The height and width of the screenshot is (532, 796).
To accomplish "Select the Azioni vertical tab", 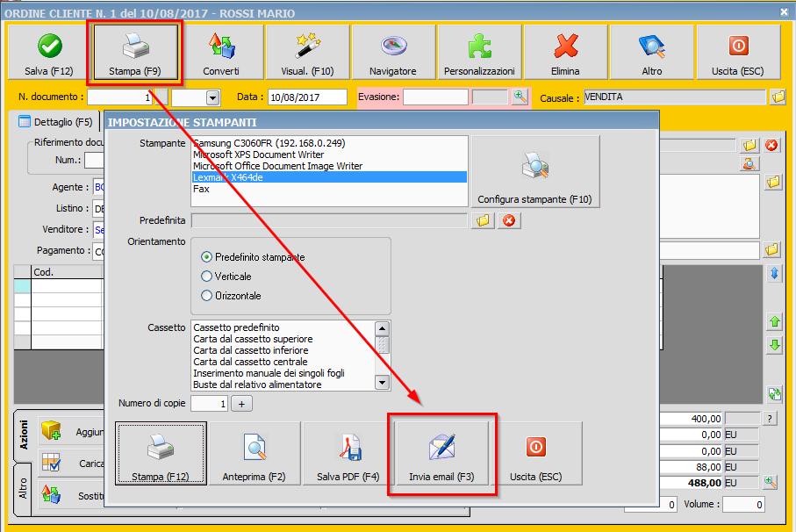I will (x=24, y=434).
